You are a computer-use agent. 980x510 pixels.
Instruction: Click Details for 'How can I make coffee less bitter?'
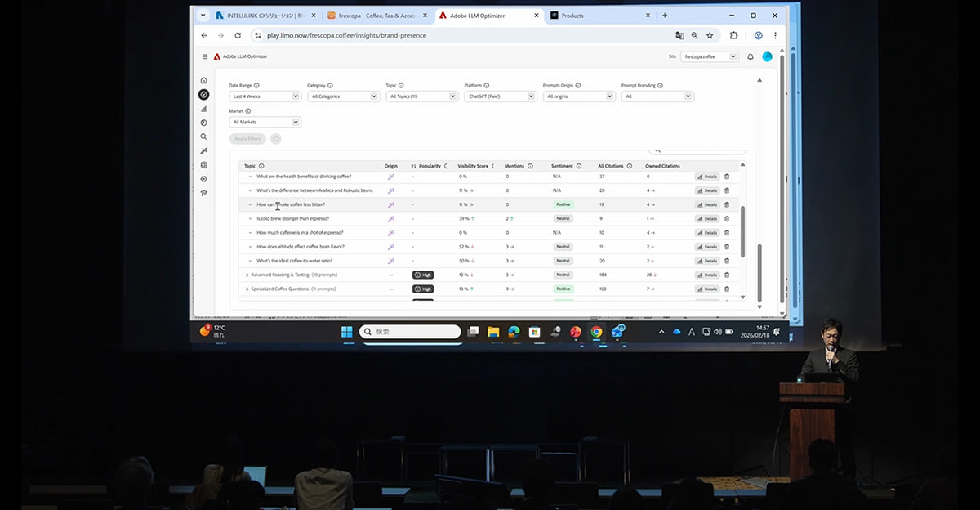pyautogui.click(x=707, y=204)
